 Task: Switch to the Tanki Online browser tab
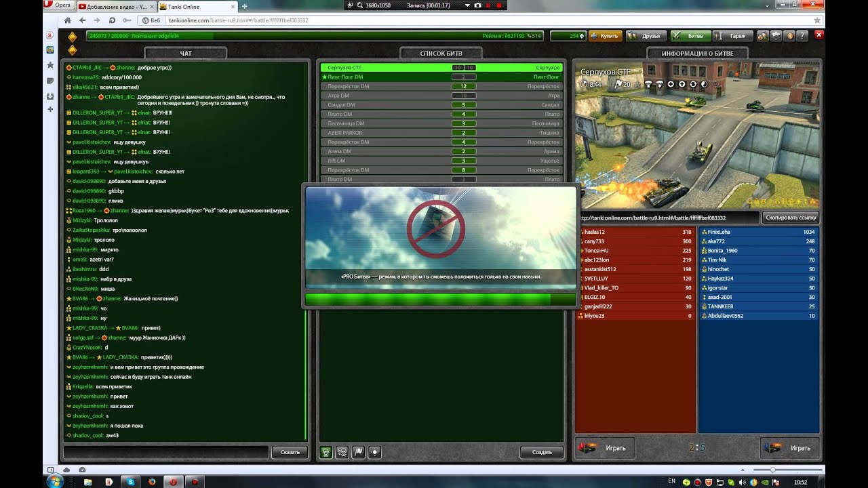point(196,6)
